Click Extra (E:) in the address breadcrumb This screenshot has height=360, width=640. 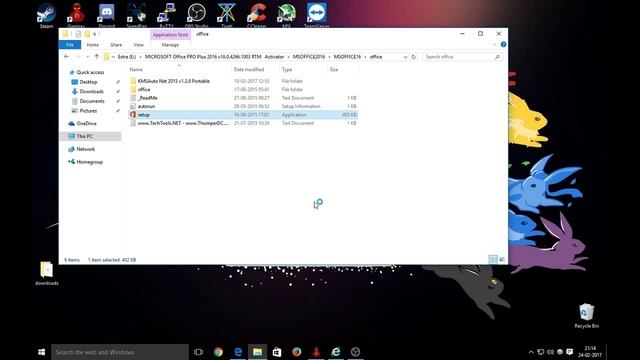coord(127,57)
